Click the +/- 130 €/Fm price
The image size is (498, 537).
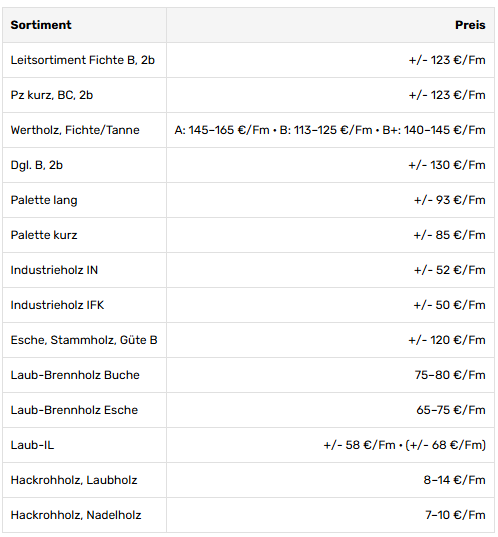click(x=447, y=165)
